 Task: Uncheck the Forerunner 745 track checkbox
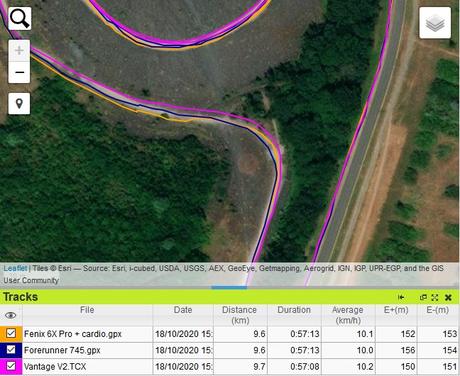[11, 350]
